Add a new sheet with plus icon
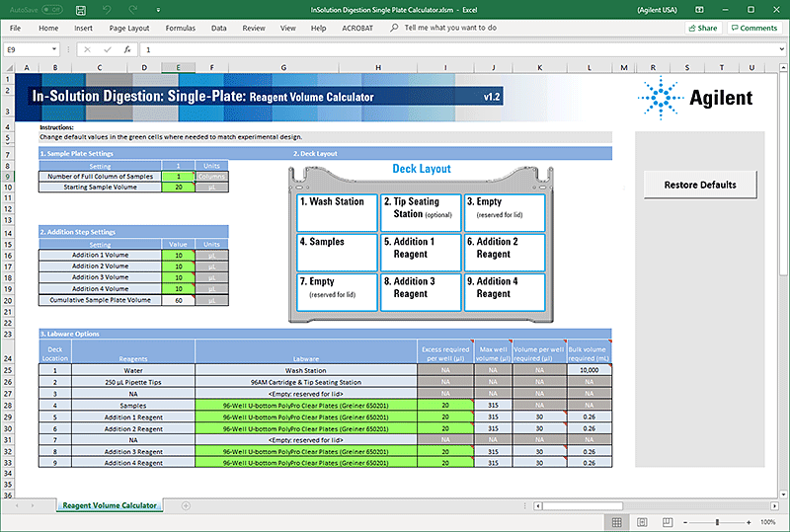790x532 pixels. 186,505
